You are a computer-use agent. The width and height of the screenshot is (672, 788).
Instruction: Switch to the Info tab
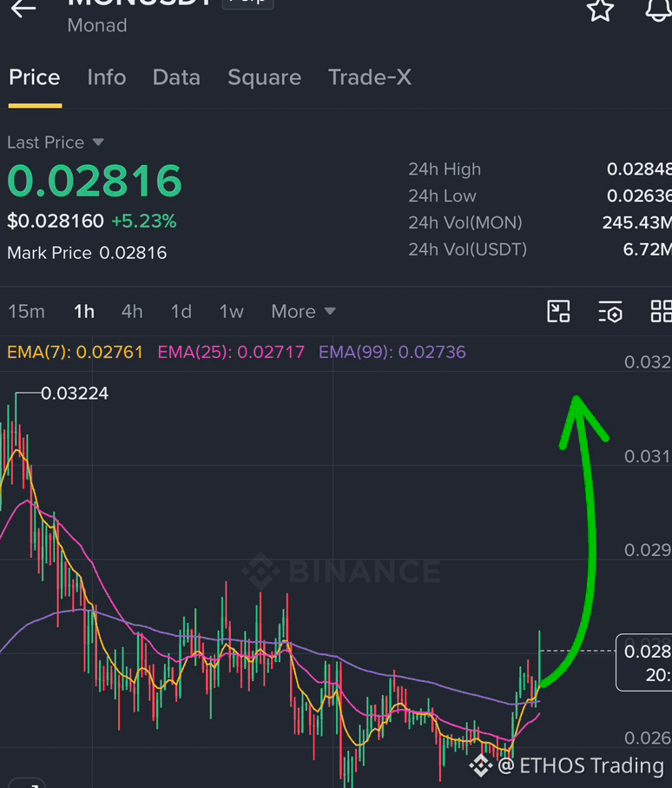107,77
